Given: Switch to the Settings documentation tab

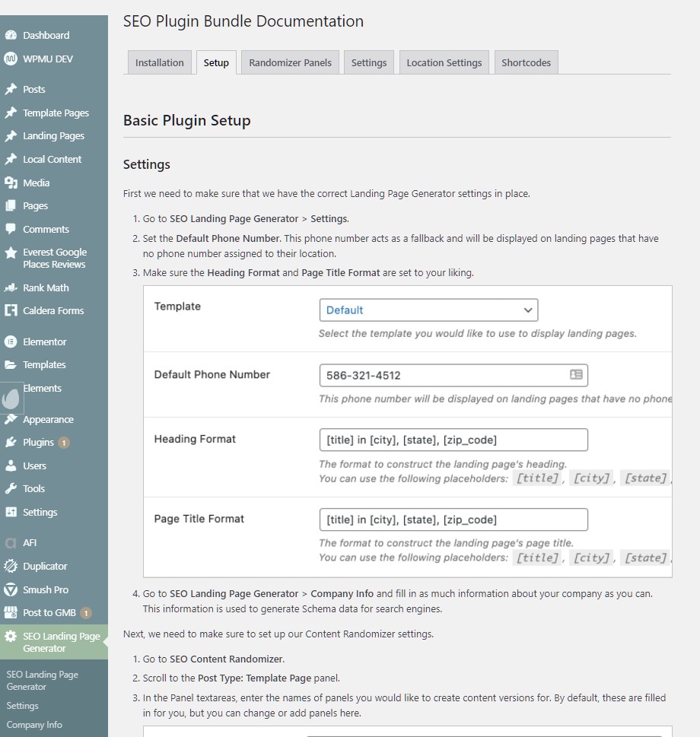Looking at the screenshot, I should (x=369, y=62).
